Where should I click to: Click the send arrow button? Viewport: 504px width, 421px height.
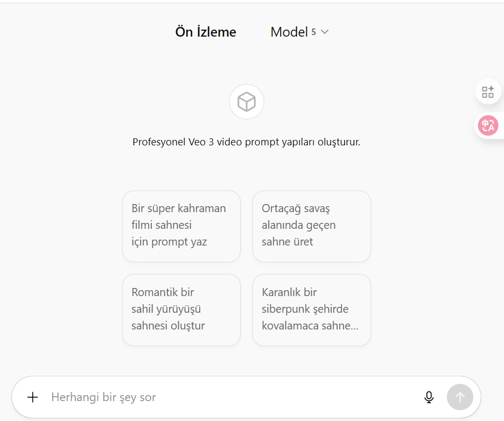point(460,397)
